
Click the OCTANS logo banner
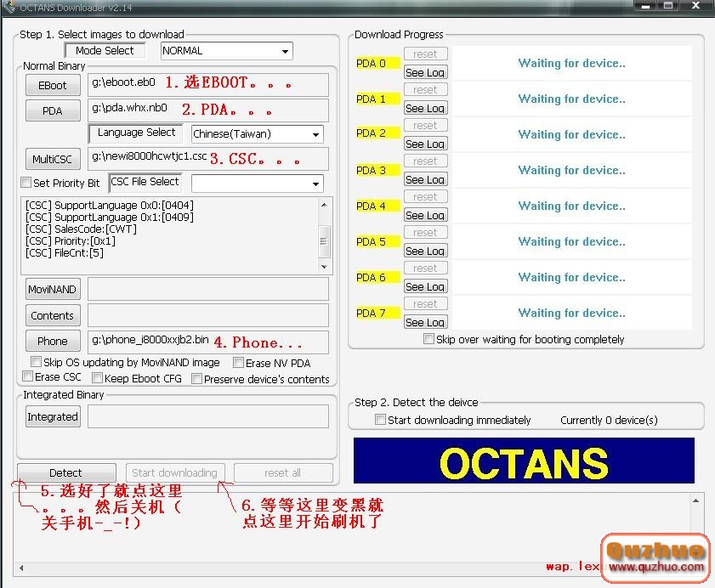pyautogui.click(x=524, y=461)
